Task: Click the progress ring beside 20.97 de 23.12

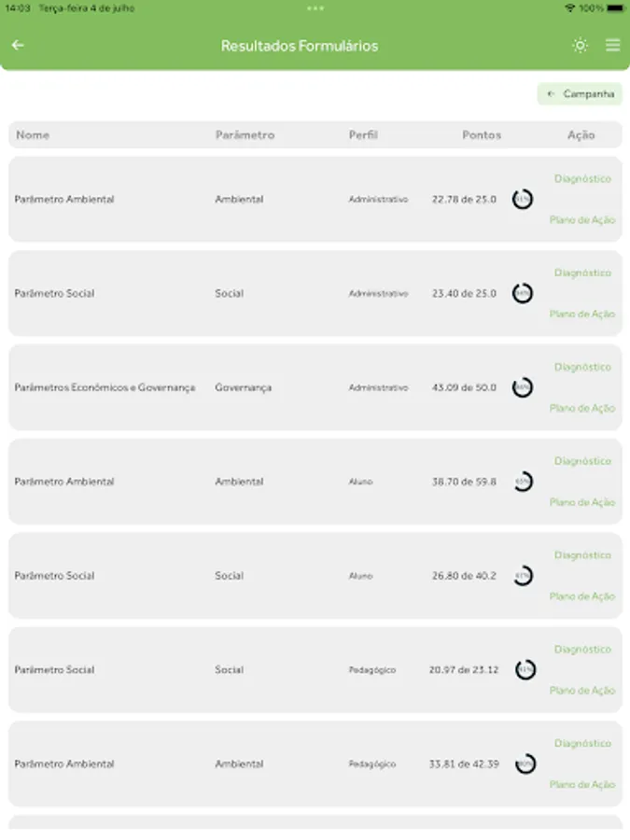Action: 525,669
